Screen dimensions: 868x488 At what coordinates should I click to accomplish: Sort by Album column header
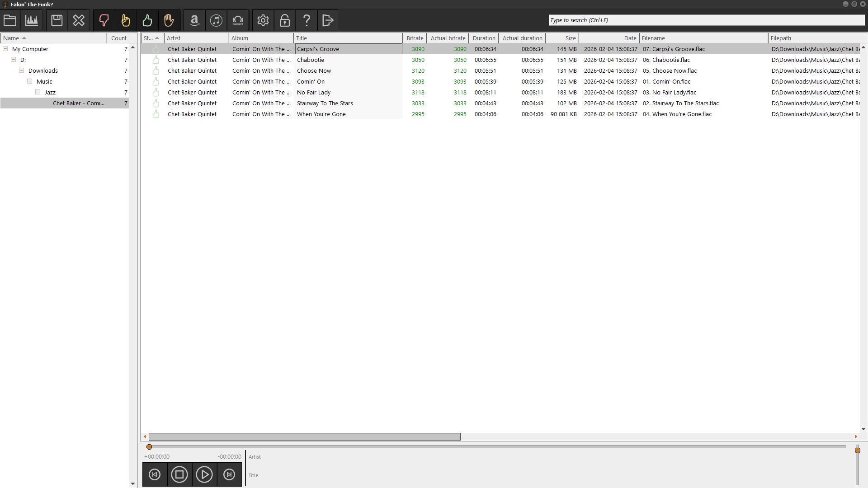point(261,38)
